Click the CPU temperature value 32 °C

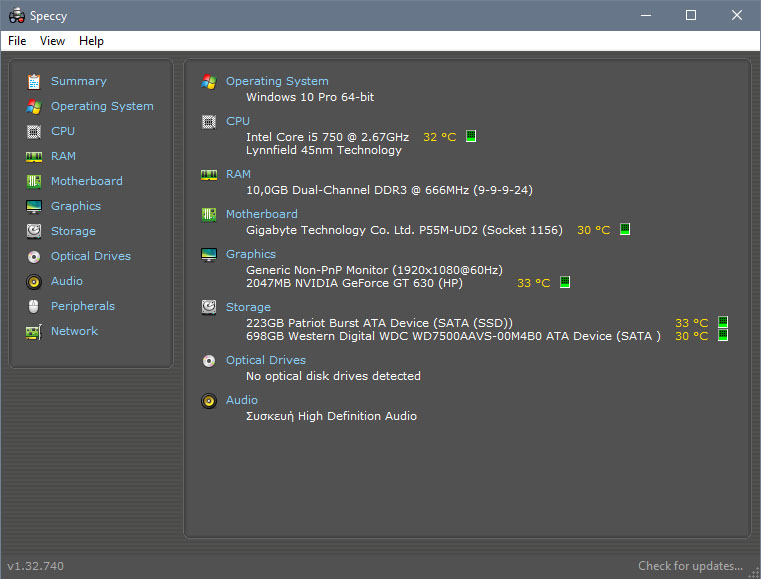(440, 137)
